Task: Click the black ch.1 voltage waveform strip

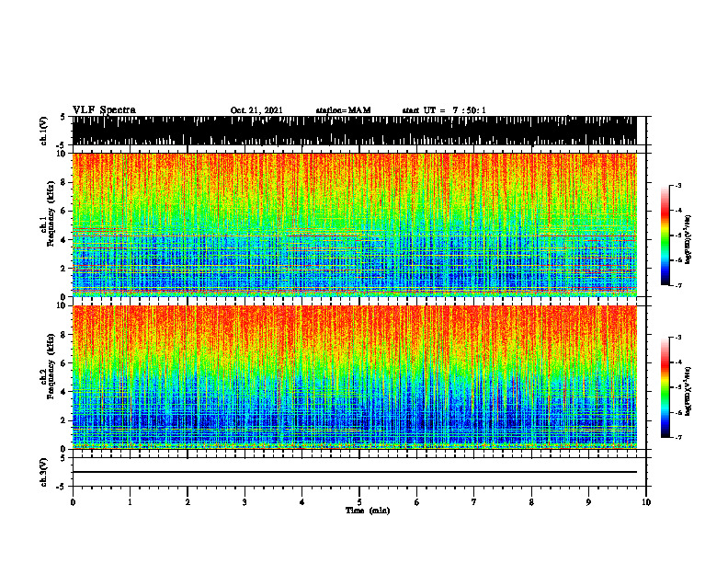Action: pos(355,131)
